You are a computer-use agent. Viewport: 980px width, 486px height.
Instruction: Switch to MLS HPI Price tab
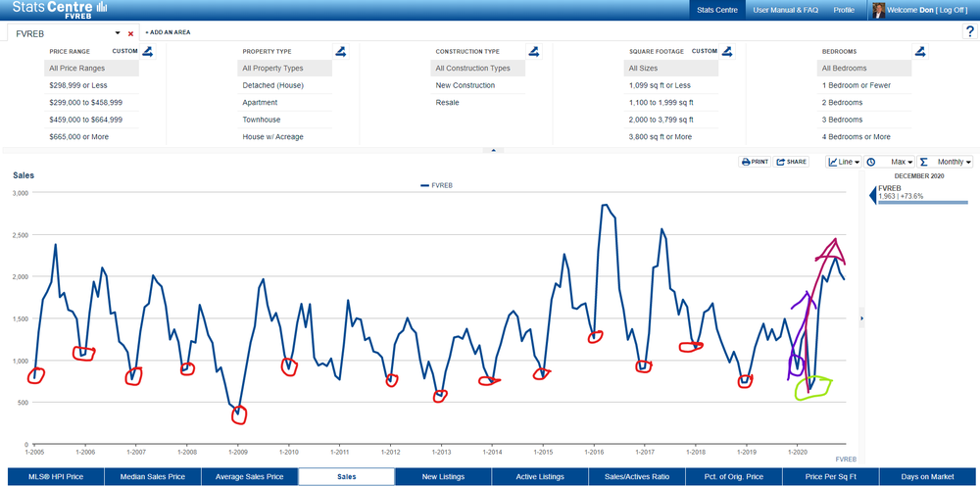56,476
